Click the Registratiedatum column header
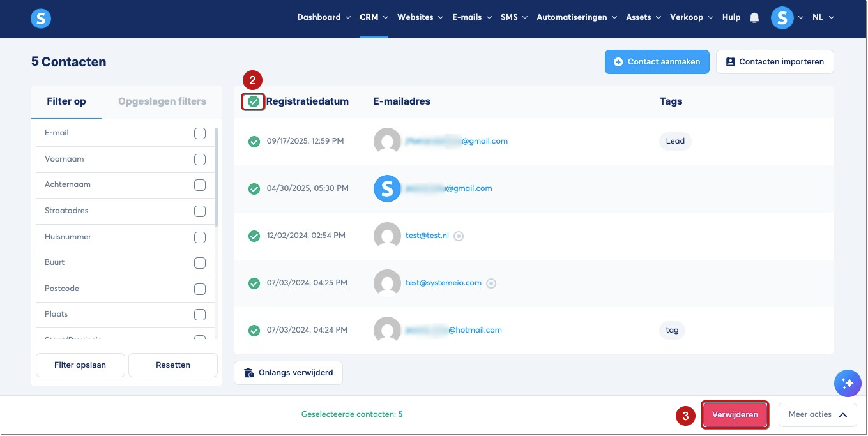Viewport: 868px width, 436px height. 307,101
